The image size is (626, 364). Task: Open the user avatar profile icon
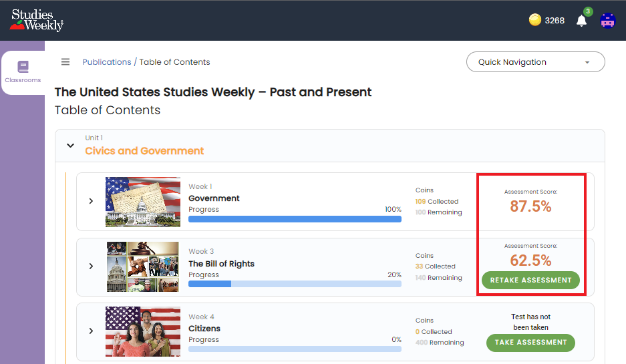[x=608, y=20]
